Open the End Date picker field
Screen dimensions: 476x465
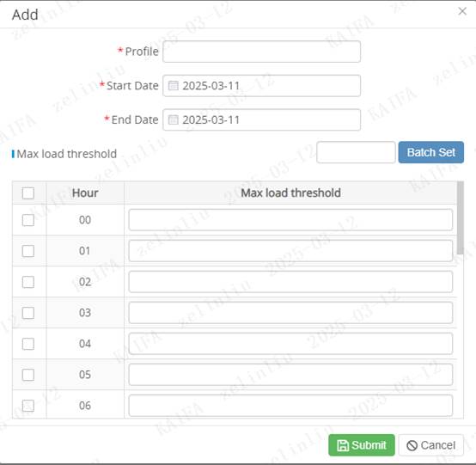(x=262, y=119)
